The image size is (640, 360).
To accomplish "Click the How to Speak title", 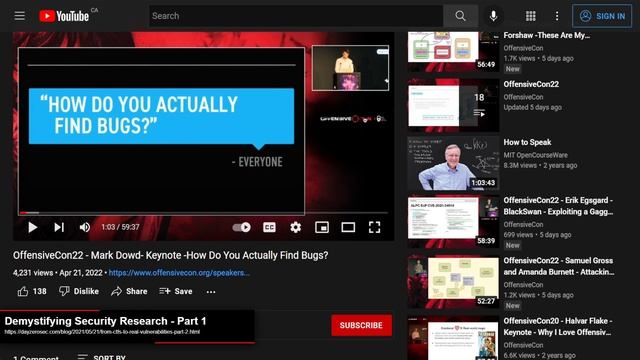I will pyautogui.click(x=527, y=142).
